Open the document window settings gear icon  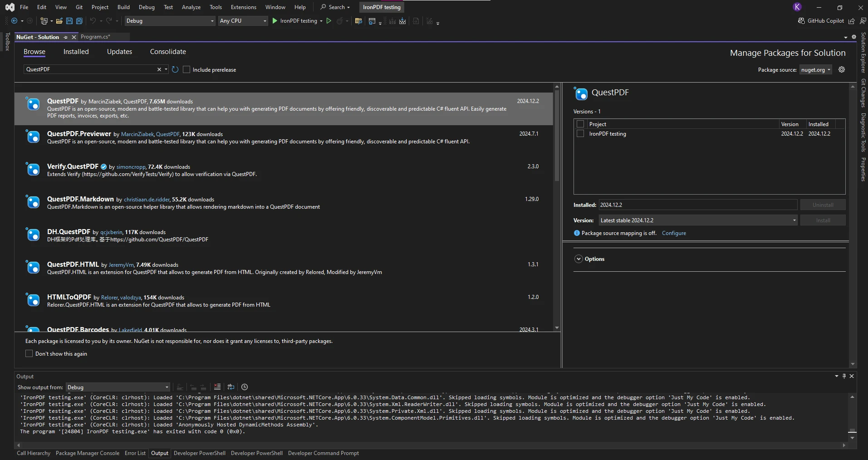853,37
